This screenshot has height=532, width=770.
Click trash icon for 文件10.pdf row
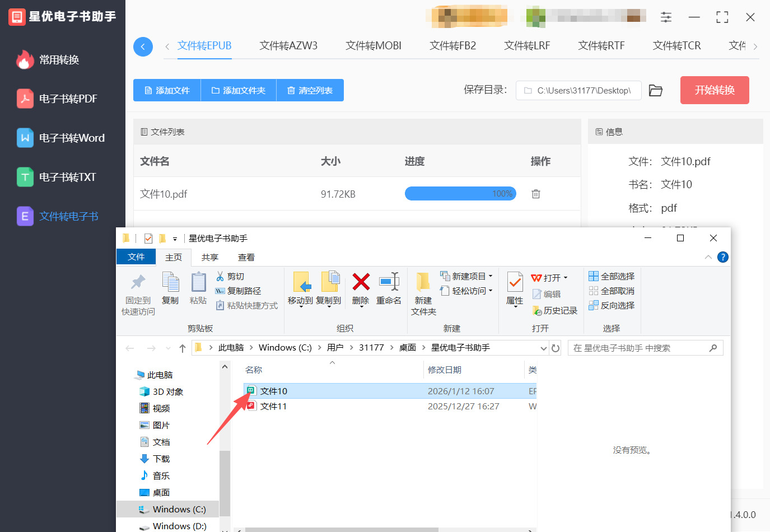[x=536, y=194]
